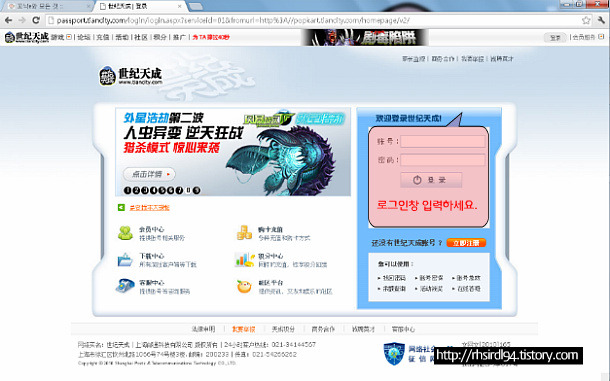
Task: Open 诚聘英才 in the footer links
Action: pyautogui.click(x=363, y=329)
